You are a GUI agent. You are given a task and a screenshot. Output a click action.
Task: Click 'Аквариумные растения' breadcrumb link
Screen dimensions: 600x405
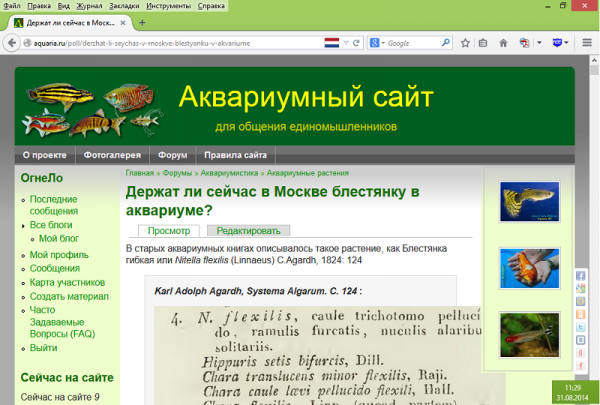click(308, 173)
